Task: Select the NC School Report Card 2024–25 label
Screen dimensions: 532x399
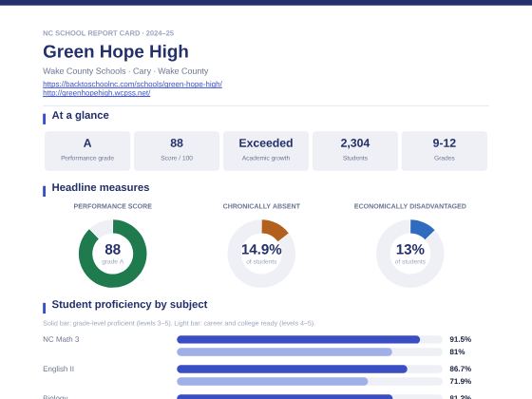Action: click(108, 33)
